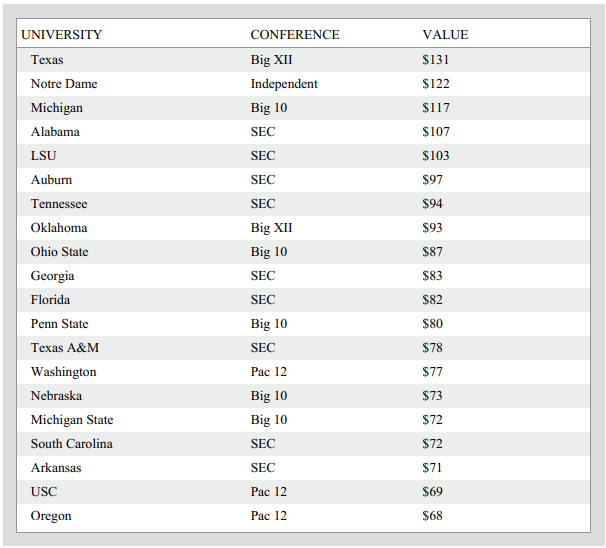
Task: Select the South Carolina university cell
Action: pos(72,444)
